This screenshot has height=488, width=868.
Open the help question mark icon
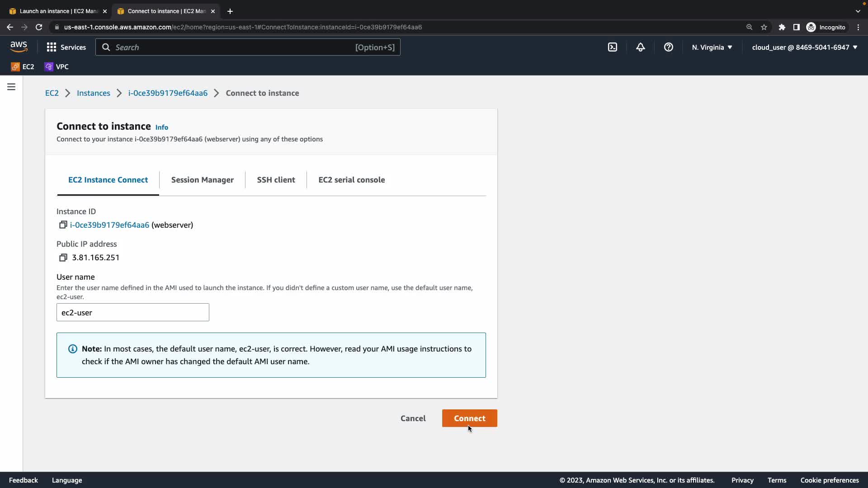pos(668,47)
